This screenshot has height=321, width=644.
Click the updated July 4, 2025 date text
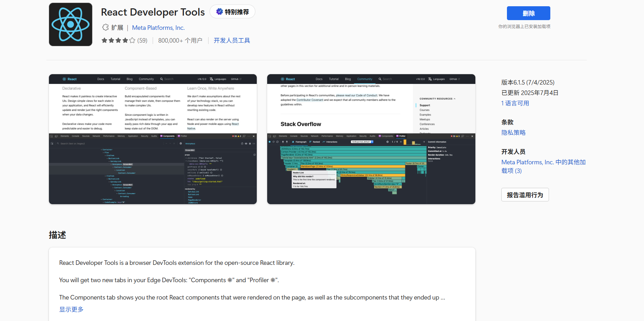tap(530, 93)
